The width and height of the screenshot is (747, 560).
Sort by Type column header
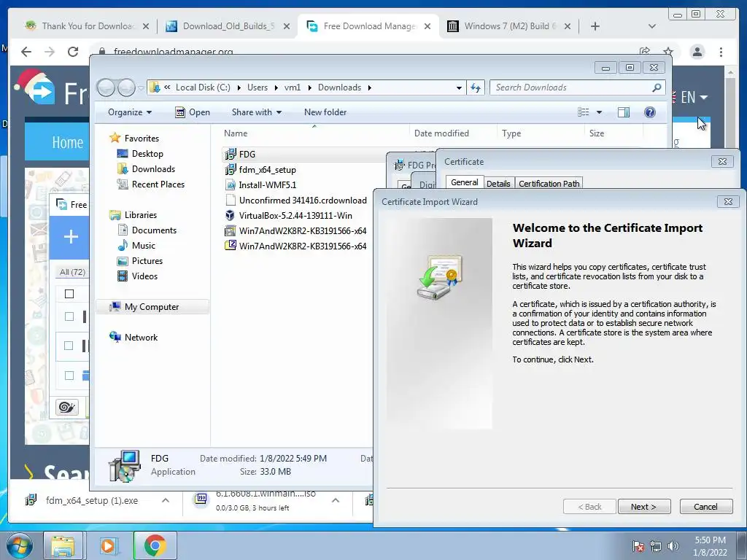pos(511,133)
